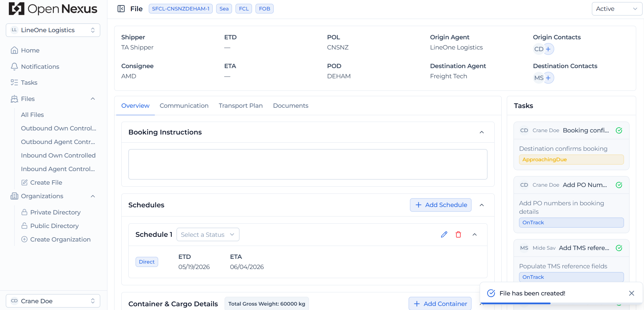The image size is (644, 310).
Task: Click the ApproachingDue status badge
Action: pos(571,160)
